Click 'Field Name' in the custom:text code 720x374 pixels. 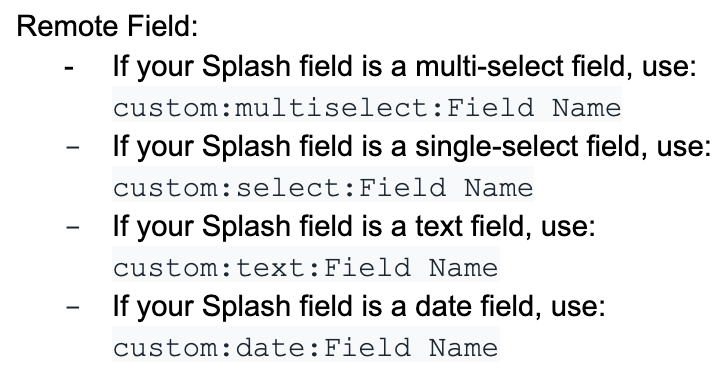click(411, 268)
